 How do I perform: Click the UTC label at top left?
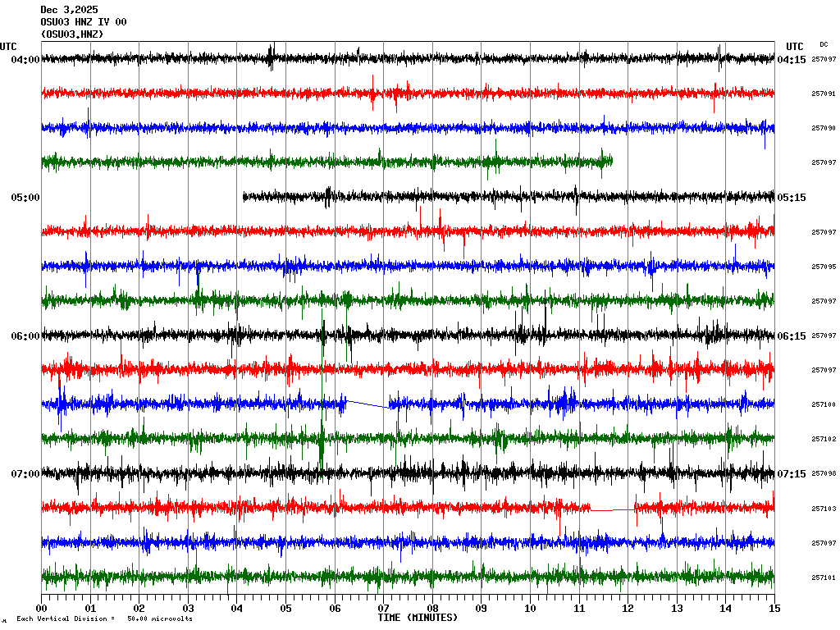click(x=8, y=47)
